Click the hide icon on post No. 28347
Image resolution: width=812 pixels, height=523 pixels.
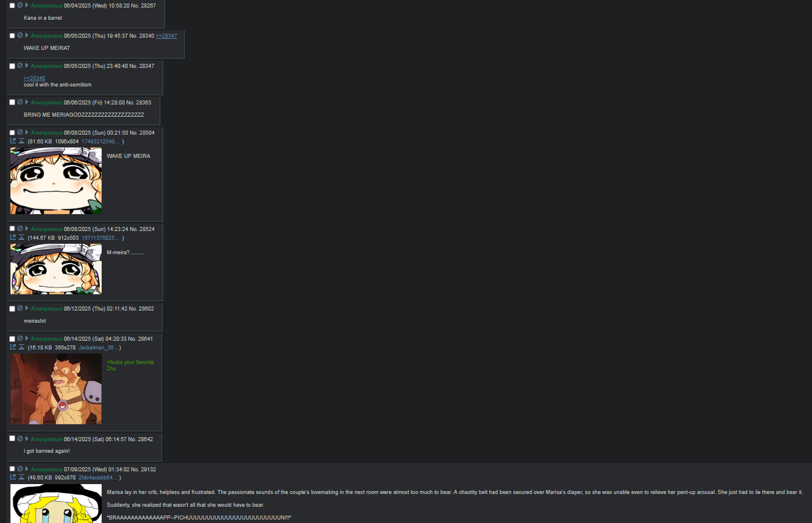tap(20, 66)
